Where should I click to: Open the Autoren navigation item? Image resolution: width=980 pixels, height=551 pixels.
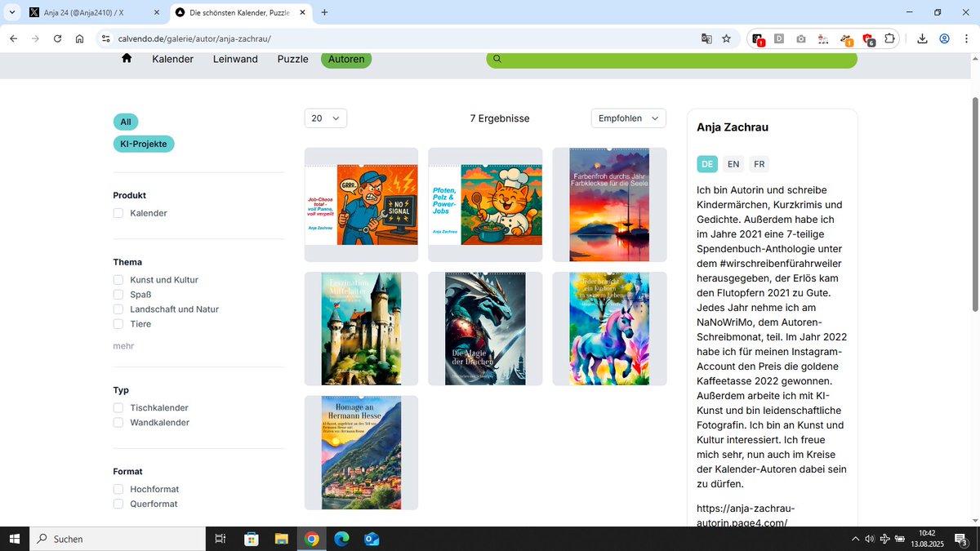click(346, 59)
